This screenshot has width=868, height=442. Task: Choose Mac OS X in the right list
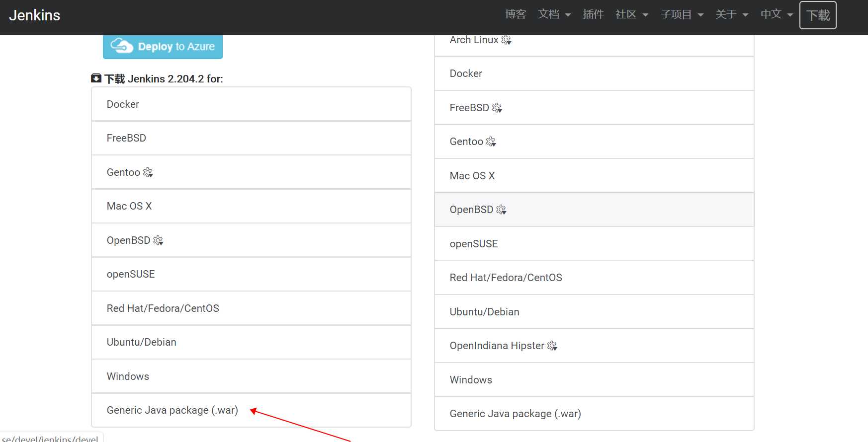594,176
